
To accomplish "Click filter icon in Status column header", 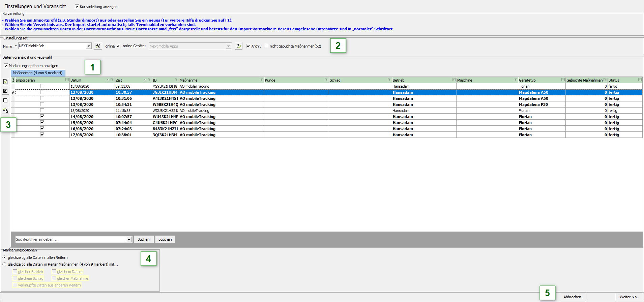I will (640, 80).
